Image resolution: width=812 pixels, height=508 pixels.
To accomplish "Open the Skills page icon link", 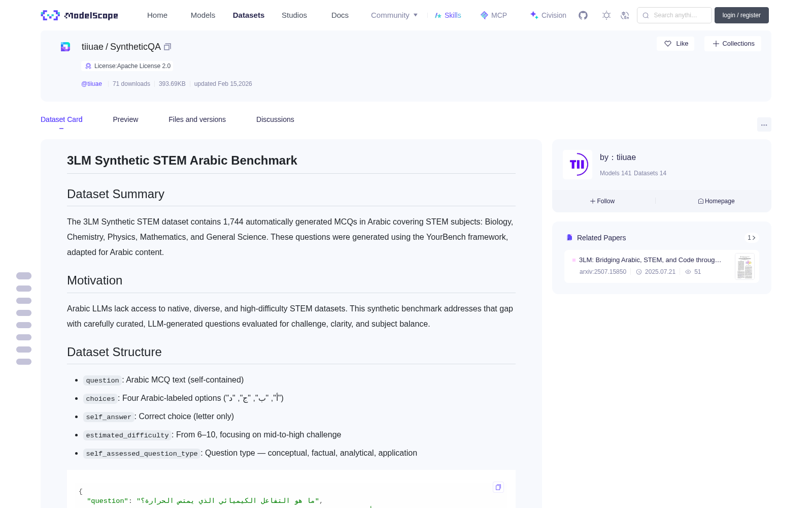I will tap(448, 15).
